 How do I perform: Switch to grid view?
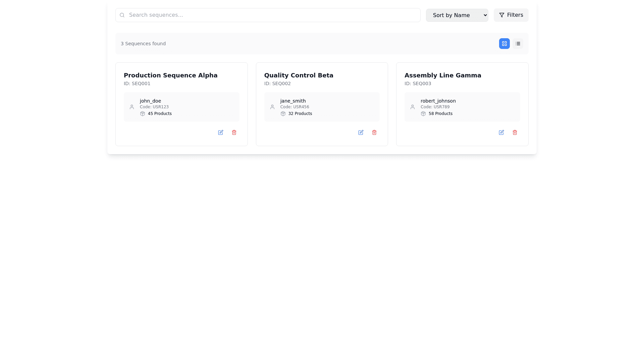504,44
